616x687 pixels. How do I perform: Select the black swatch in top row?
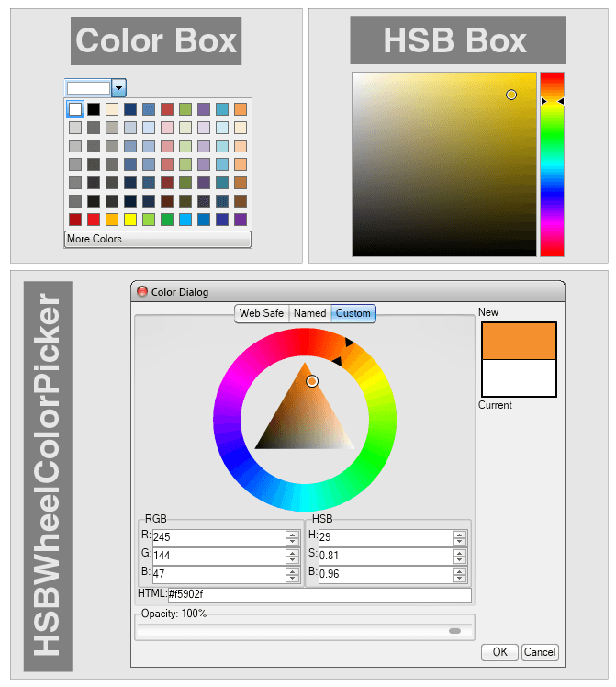pyautogui.click(x=93, y=109)
